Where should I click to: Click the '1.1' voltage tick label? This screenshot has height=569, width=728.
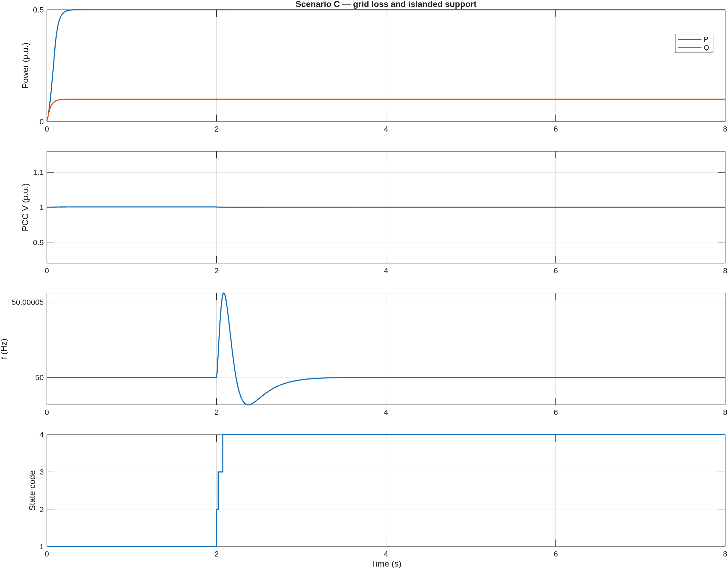pyautogui.click(x=38, y=172)
